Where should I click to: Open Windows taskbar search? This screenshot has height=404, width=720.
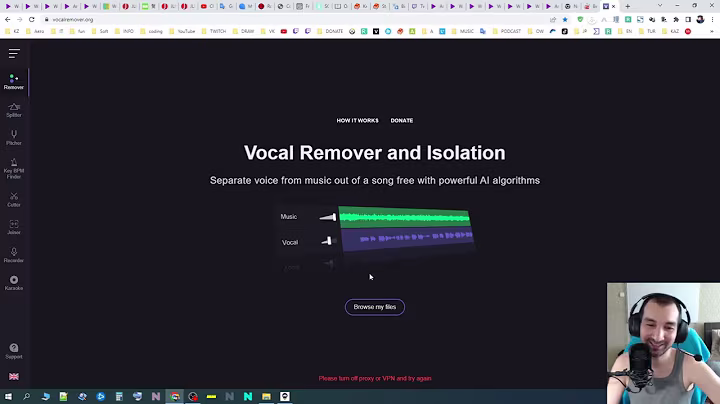(x=27, y=397)
